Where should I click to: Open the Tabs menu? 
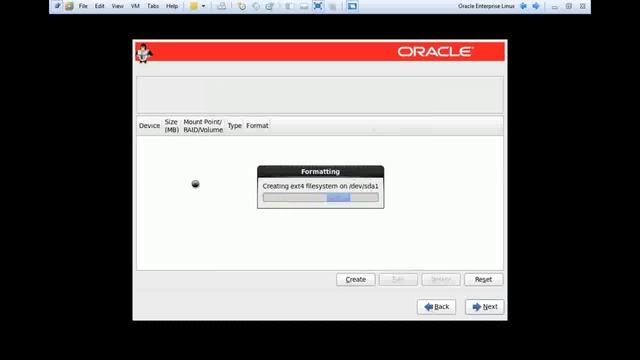153,6
